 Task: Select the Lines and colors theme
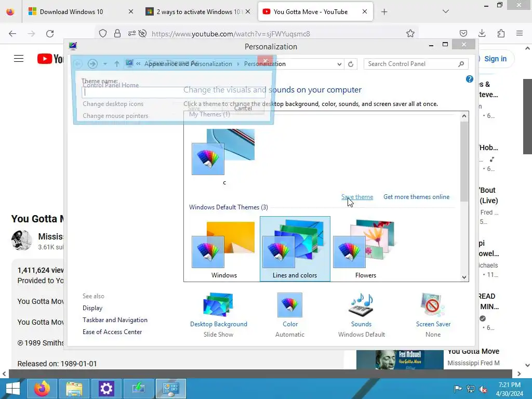(x=295, y=249)
